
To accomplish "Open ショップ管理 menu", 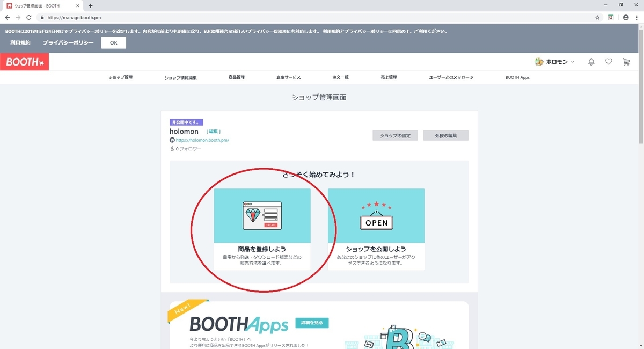I will click(120, 77).
